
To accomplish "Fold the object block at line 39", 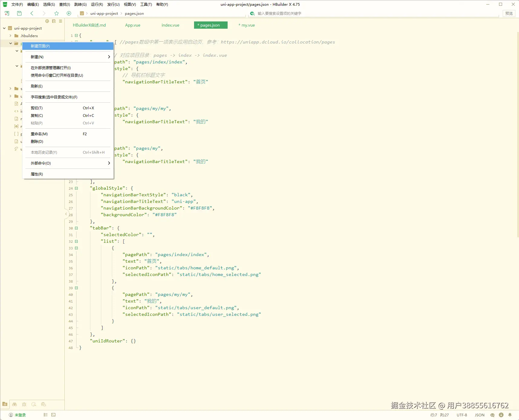I will click(x=76, y=288).
